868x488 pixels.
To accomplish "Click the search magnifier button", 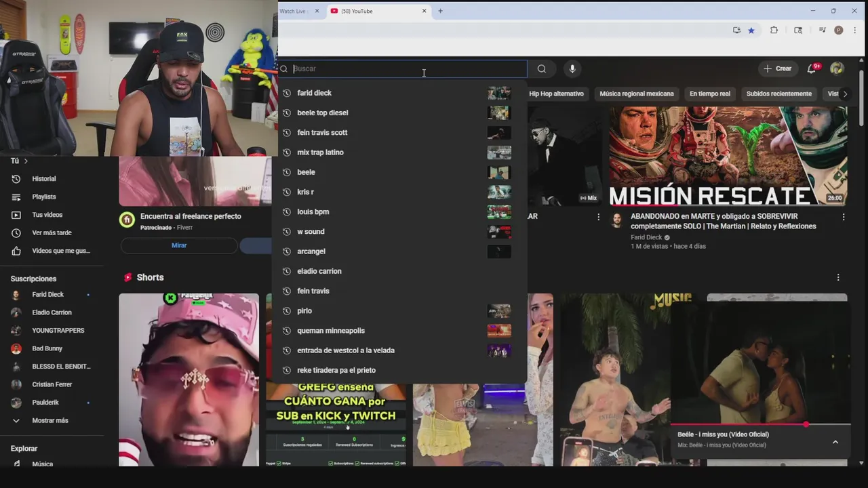I will [x=541, y=68].
